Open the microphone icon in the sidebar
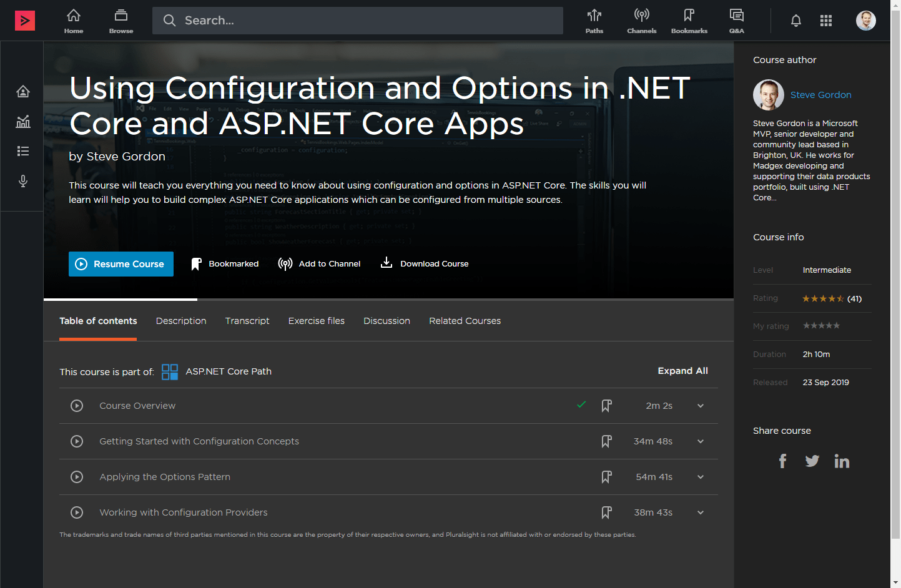The width and height of the screenshot is (901, 588). 22,181
